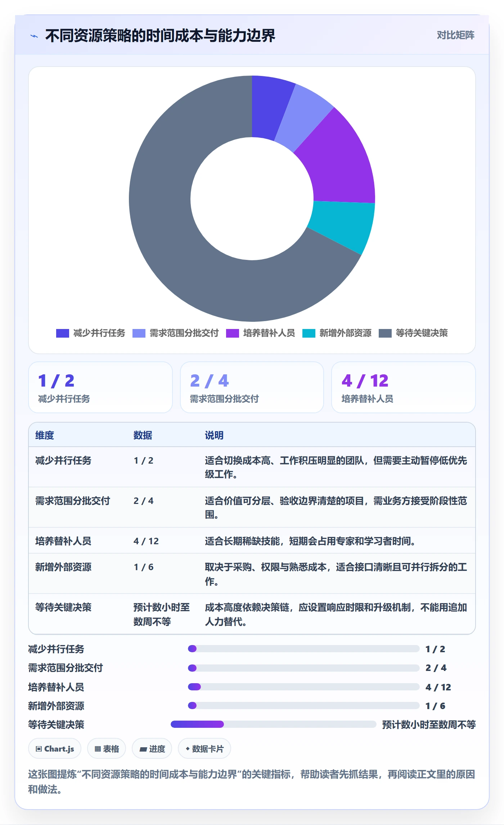Click the diamond icon in 数据卡片 tag
Image resolution: width=504 pixels, height=825 pixels.
(x=188, y=749)
